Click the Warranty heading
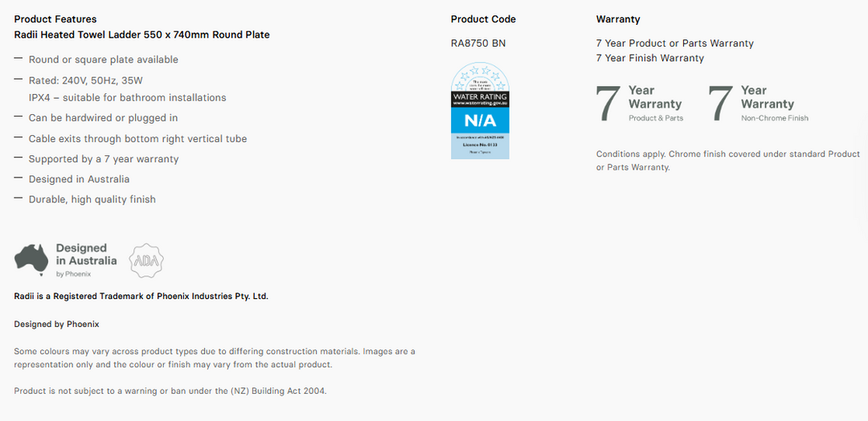868x421 pixels. tap(618, 19)
